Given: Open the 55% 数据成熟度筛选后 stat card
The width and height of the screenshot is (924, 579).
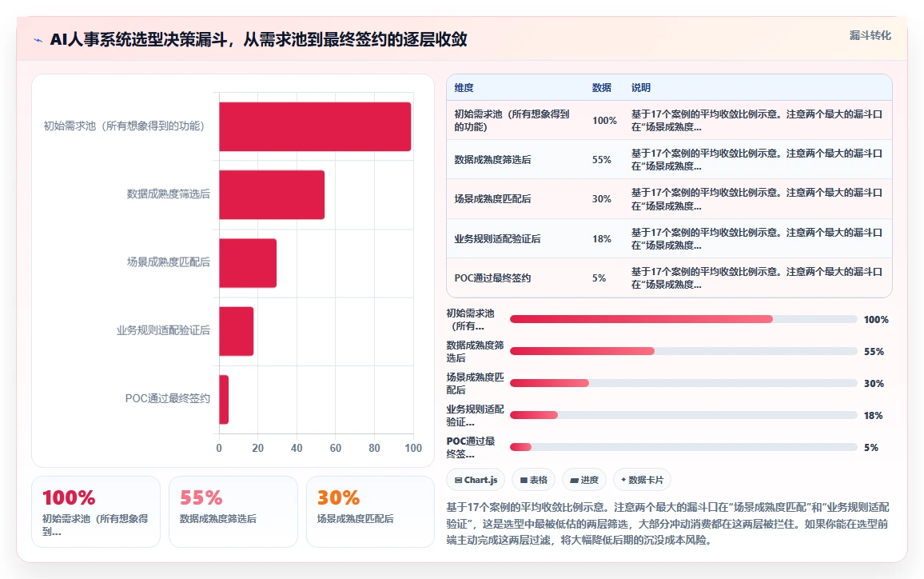Looking at the screenshot, I should (x=233, y=512).
